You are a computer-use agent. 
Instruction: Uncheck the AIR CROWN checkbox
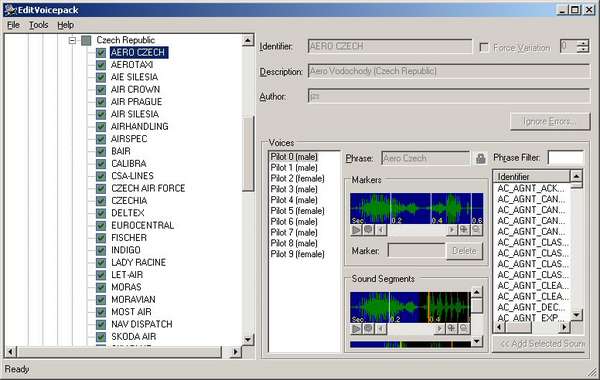click(x=101, y=90)
